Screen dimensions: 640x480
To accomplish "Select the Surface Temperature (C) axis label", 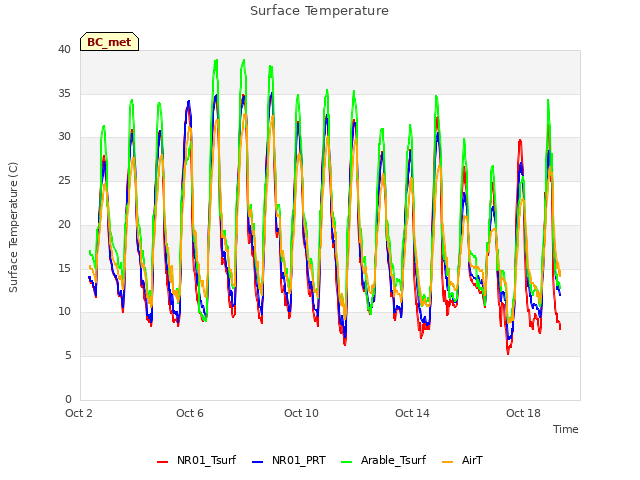I will [13, 227].
